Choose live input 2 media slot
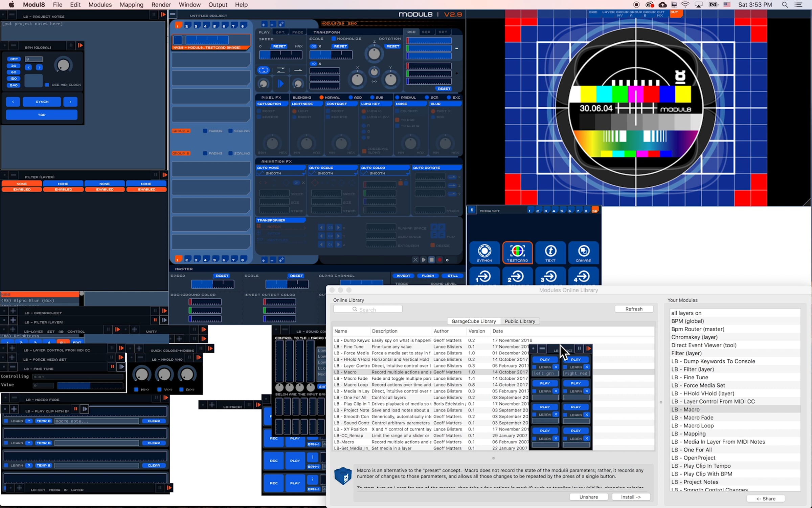The width and height of the screenshot is (812, 508). (517, 276)
